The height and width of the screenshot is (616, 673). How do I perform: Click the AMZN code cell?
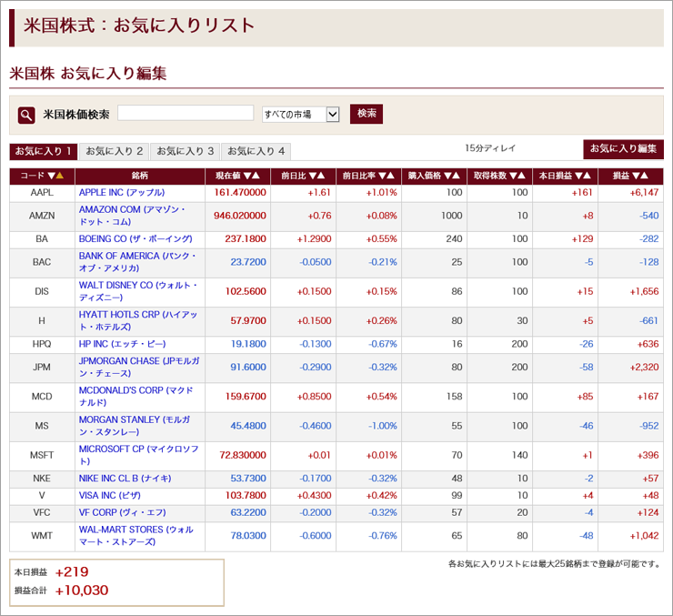pyautogui.click(x=42, y=216)
